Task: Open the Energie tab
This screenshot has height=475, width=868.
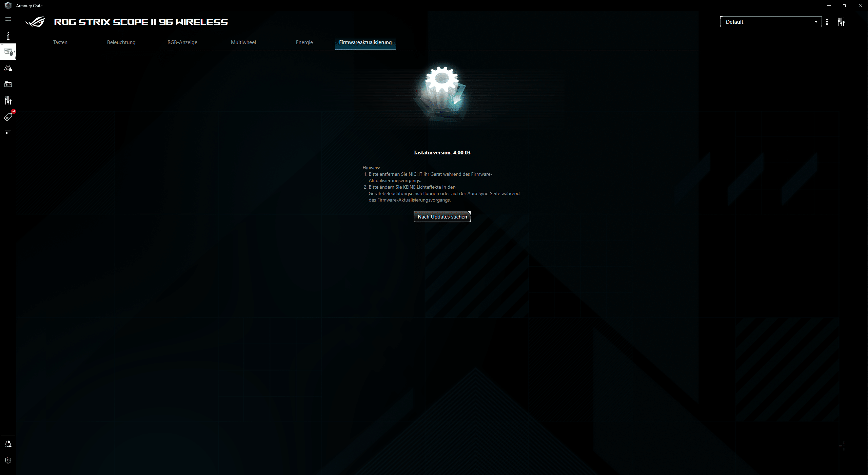Action: [x=304, y=42]
